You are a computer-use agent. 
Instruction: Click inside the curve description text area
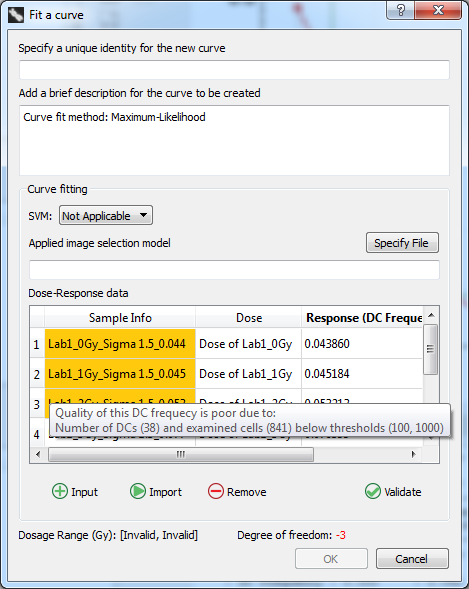[x=234, y=140]
